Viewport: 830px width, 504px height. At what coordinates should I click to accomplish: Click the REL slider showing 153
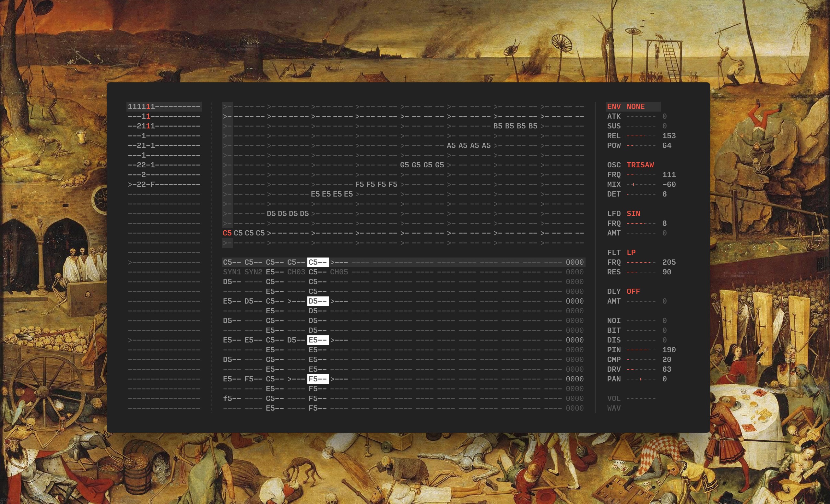point(641,136)
